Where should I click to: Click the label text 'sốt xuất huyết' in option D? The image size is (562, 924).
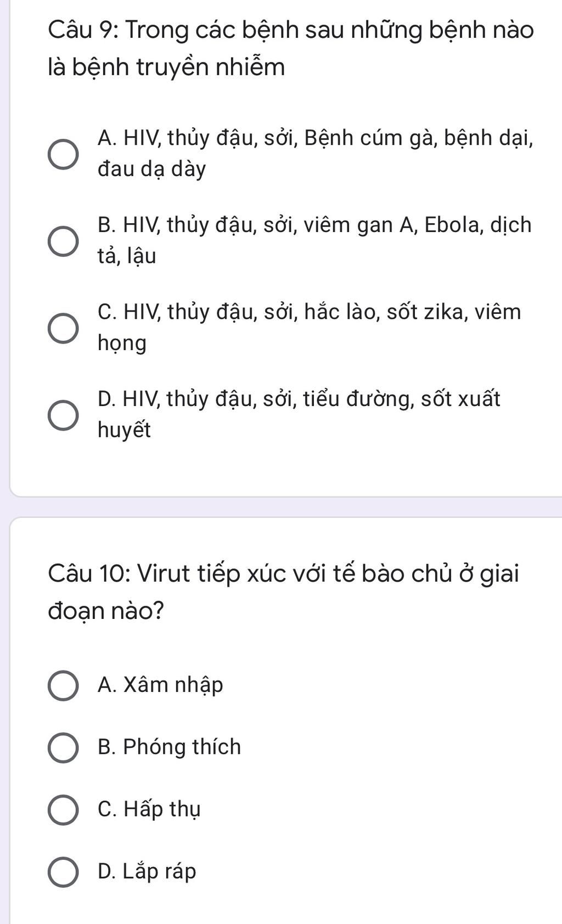point(460,399)
